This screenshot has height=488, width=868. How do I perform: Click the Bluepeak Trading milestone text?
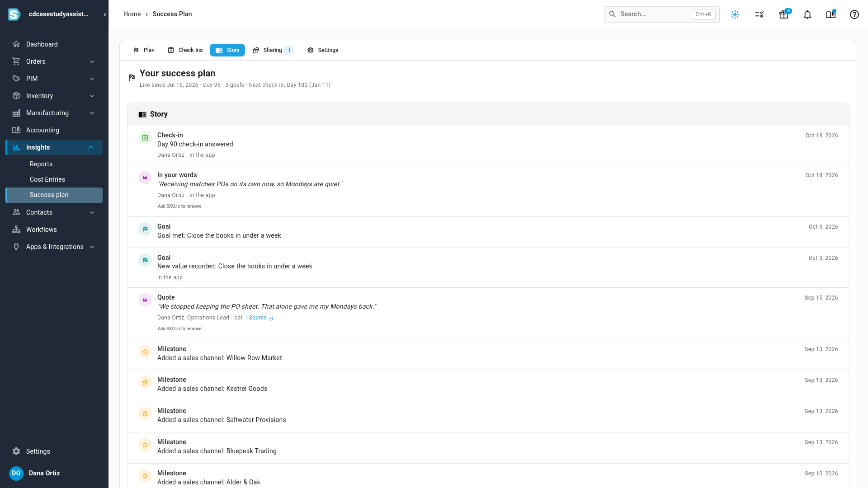coord(217,451)
